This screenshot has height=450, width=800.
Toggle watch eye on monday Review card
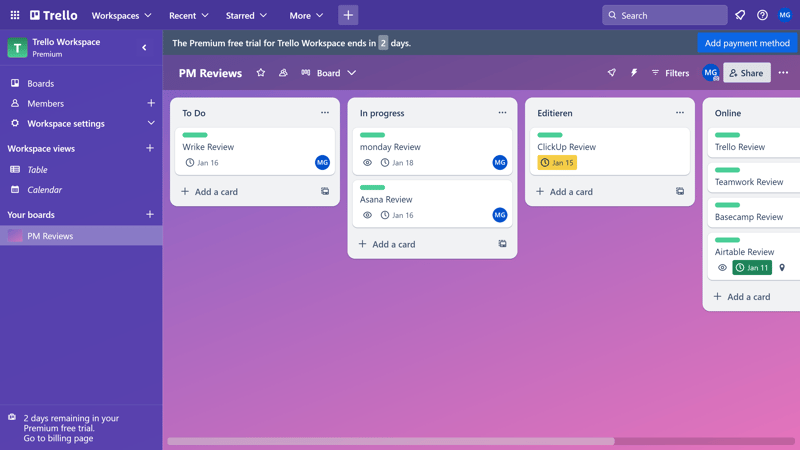point(367,163)
